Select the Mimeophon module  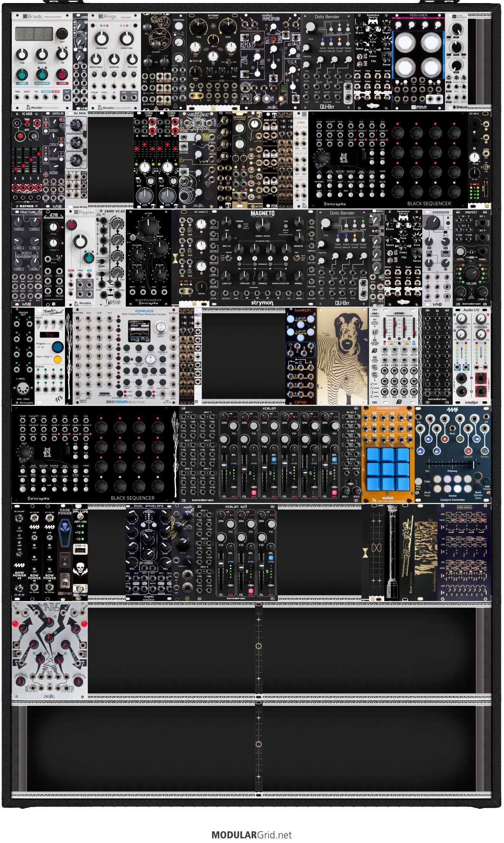pyautogui.click(x=270, y=62)
